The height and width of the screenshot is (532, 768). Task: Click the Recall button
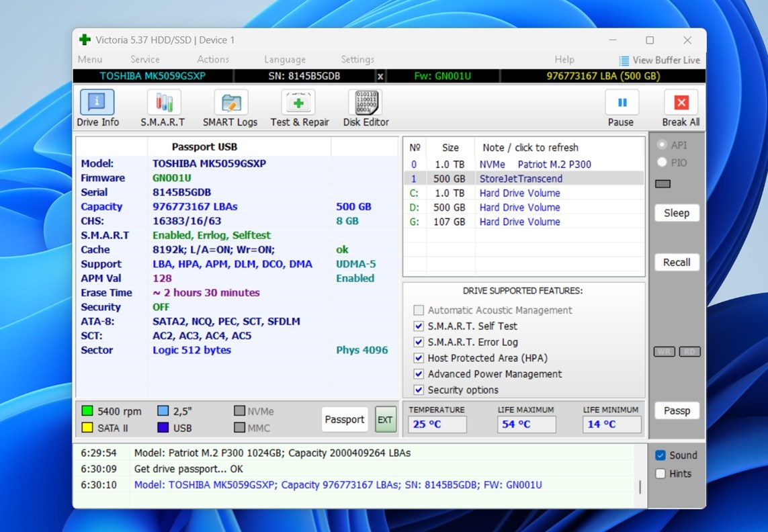click(677, 262)
